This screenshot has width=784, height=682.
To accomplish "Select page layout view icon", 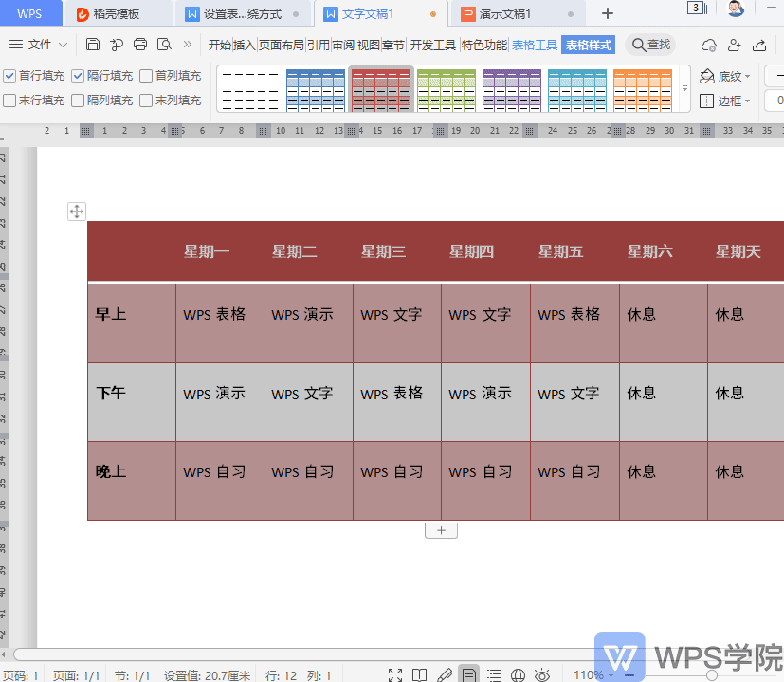I will pos(469,675).
